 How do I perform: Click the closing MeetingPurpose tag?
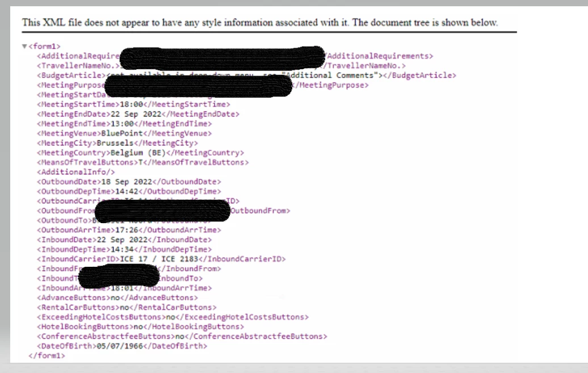click(x=331, y=85)
